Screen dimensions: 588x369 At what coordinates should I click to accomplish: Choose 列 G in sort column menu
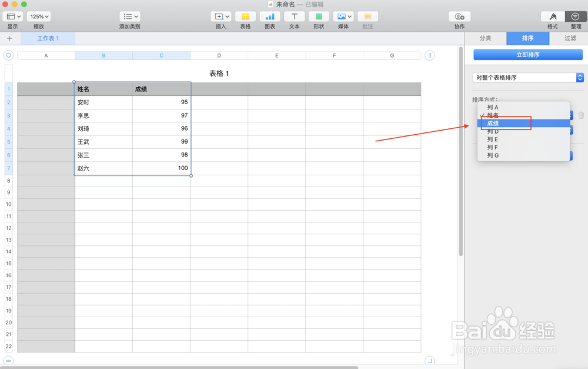523,155
